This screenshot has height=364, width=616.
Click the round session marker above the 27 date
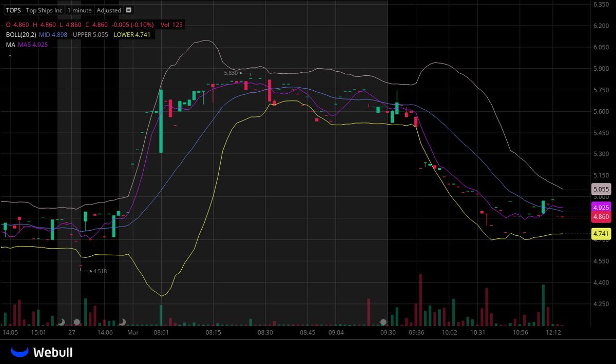pyautogui.click(x=76, y=322)
